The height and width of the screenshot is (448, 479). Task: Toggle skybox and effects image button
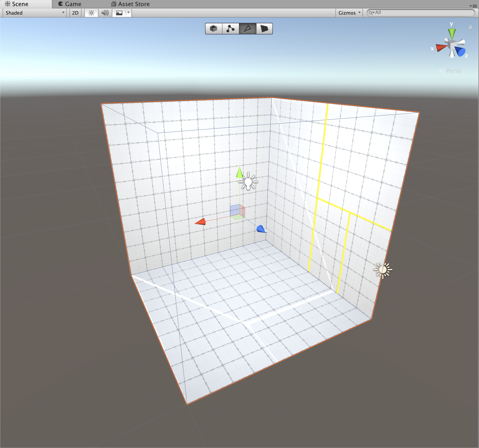119,13
